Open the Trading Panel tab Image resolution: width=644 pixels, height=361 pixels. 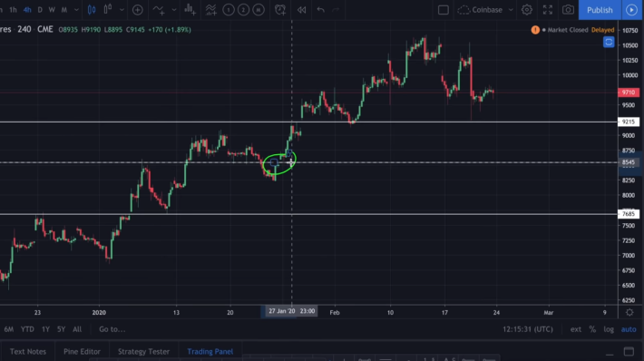[x=210, y=352]
